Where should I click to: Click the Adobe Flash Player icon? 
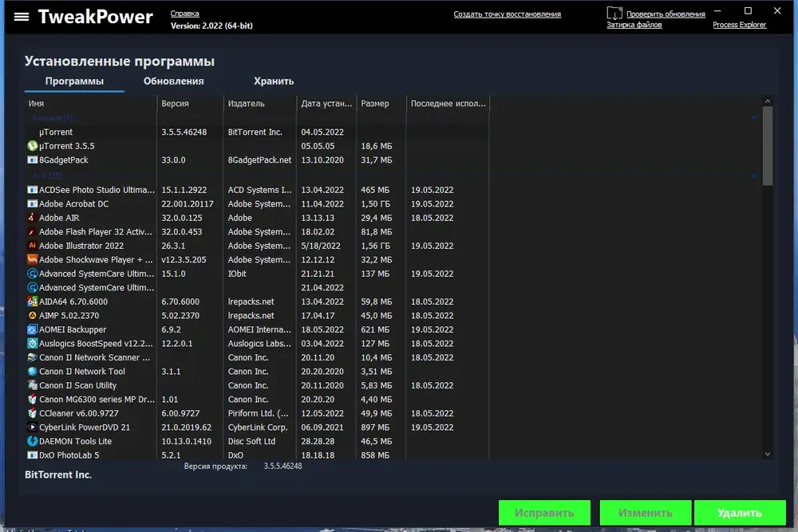[x=32, y=231]
